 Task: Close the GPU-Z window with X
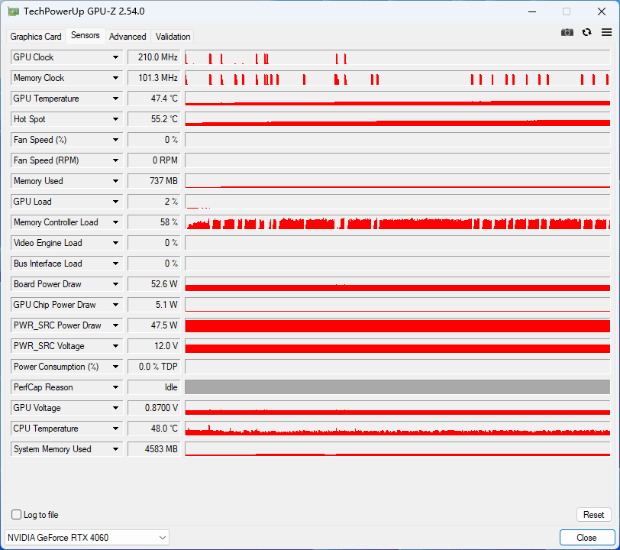click(x=601, y=11)
